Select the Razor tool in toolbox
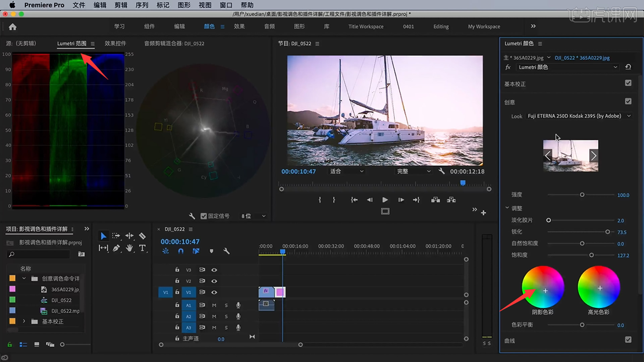This screenshot has height=362, width=644. pyautogui.click(x=142, y=236)
